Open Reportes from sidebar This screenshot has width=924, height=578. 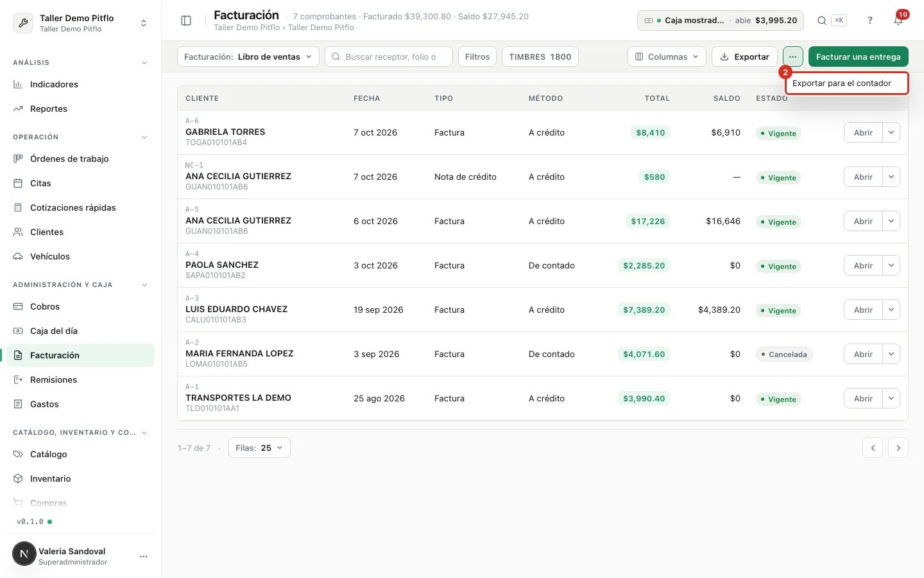[80, 109]
